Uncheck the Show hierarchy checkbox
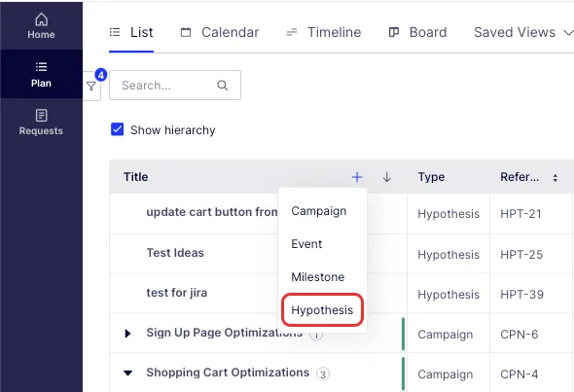 117,129
